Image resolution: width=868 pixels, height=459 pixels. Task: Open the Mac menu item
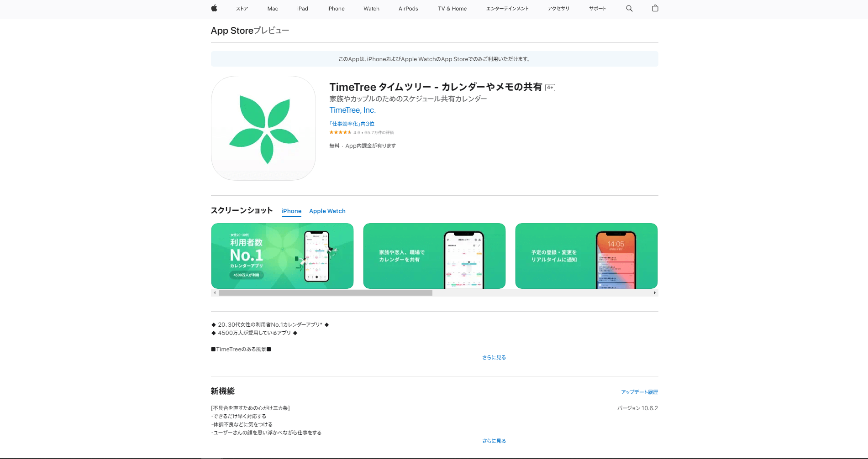(x=273, y=9)
